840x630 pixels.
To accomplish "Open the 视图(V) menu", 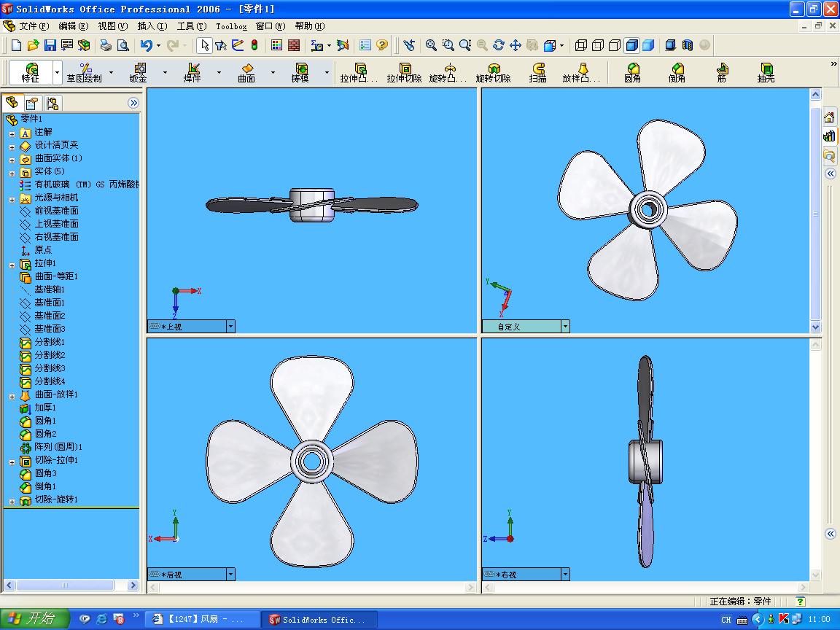I will coord(112,26).
